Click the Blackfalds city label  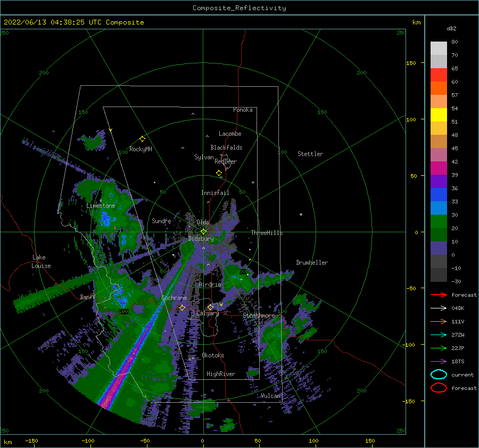[x=226, y=148]
